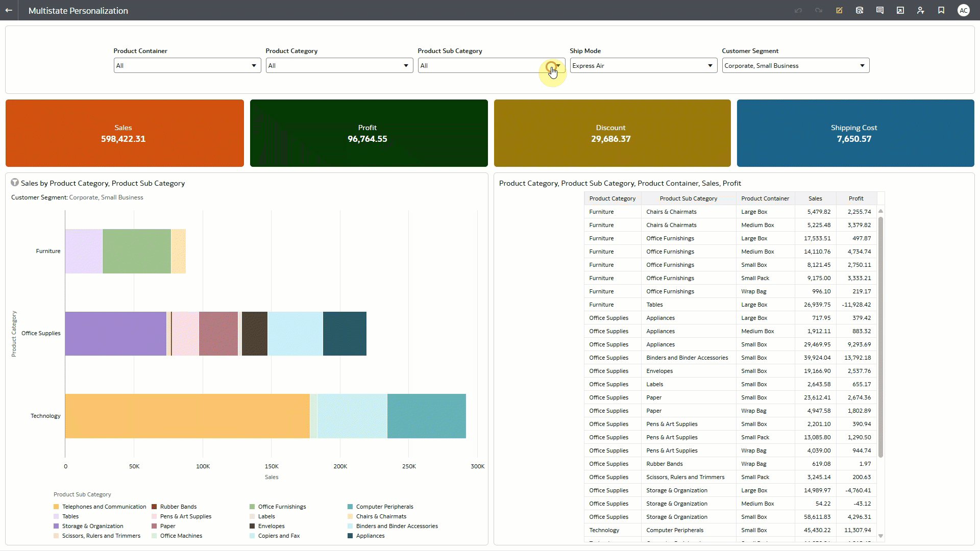Viewport: 980px width, 551px height.
Task: Open the user personalization filter icon
Action: coord(921,10)
